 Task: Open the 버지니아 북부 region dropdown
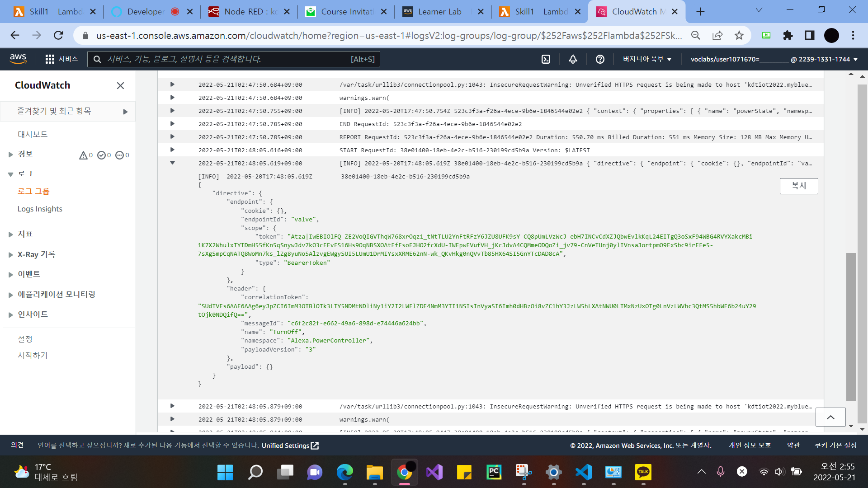[x=647, y=59]
